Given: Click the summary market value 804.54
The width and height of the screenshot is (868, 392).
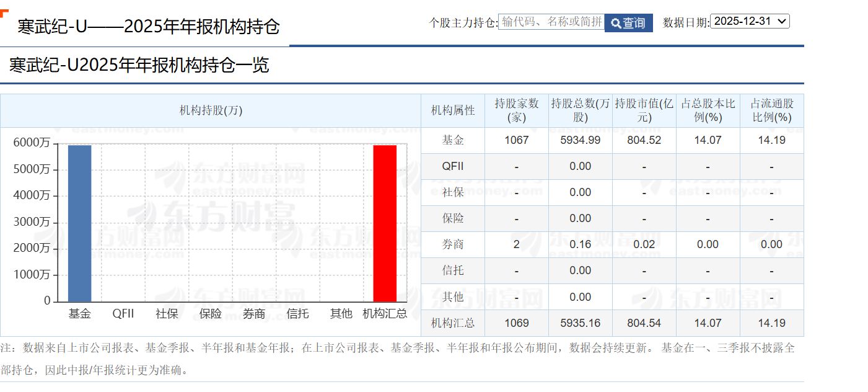Looking at the screenshot, I should pyautogui.click(x=644, y=323).
